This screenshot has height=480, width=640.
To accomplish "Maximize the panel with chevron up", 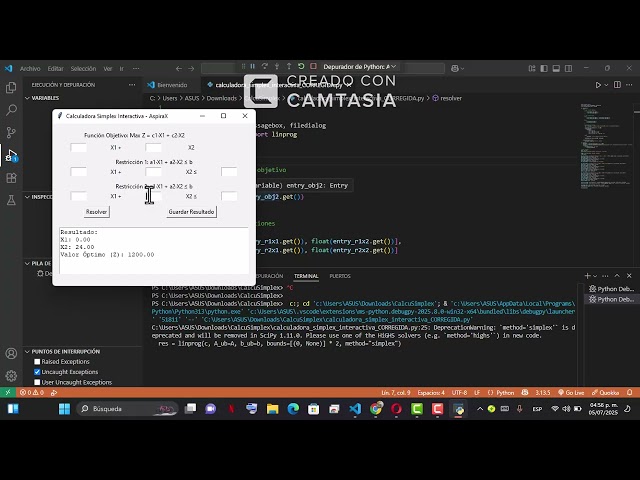I will [x=617, y=276].
